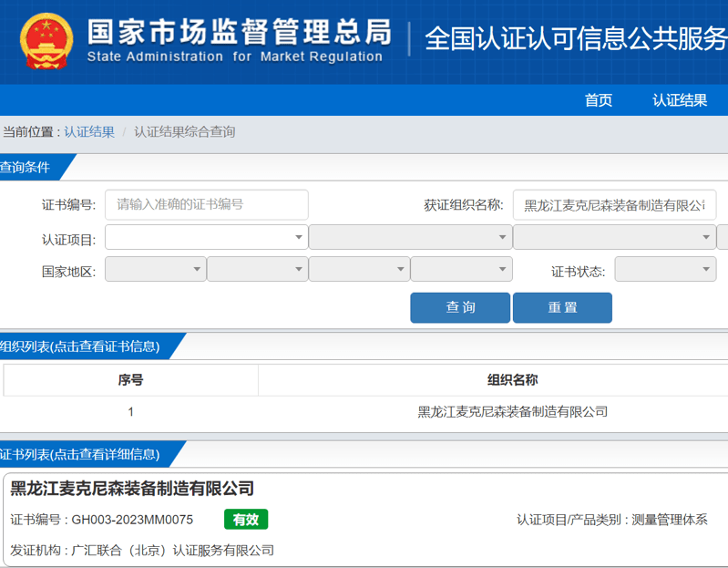Click certificate number GH003-2023MM0075

point(132,520)
